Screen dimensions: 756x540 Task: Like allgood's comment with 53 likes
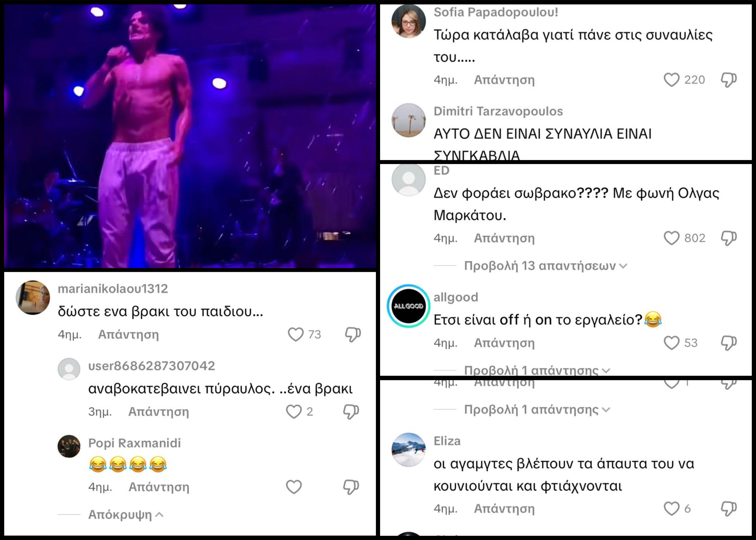[x=672, y=343]
